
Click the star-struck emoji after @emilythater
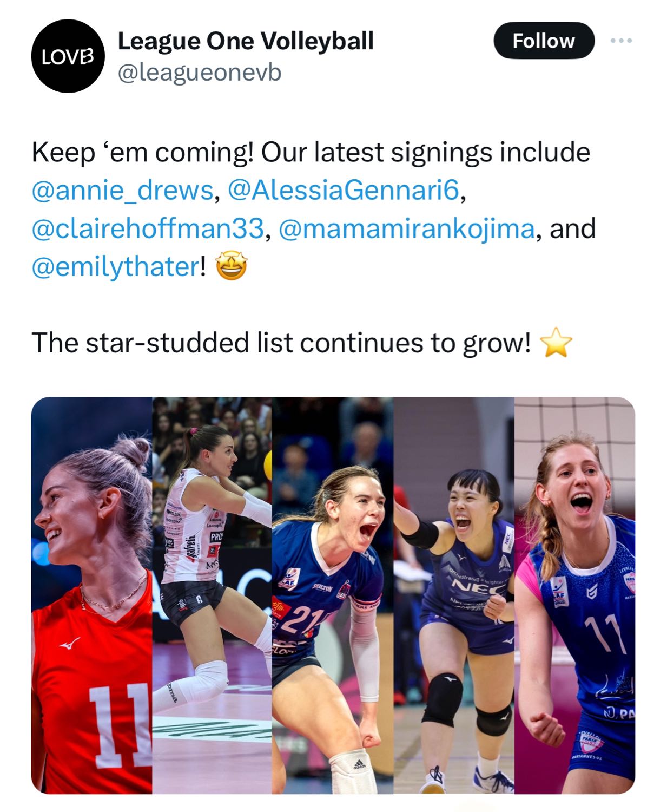click(x=231, y=266)
